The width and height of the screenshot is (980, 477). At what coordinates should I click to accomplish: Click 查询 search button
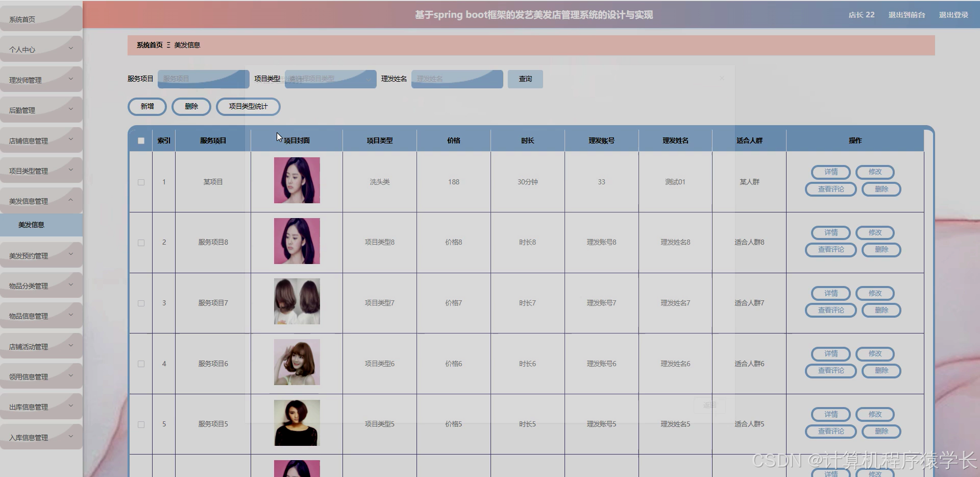click(x=525, y=79)
